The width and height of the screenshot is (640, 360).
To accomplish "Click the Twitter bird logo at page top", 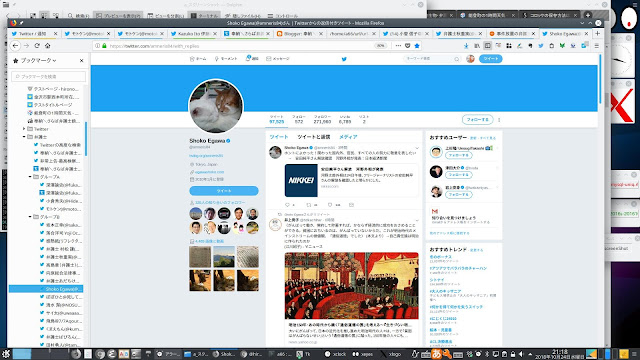I will pyautogui.click(x=344, y=59).
